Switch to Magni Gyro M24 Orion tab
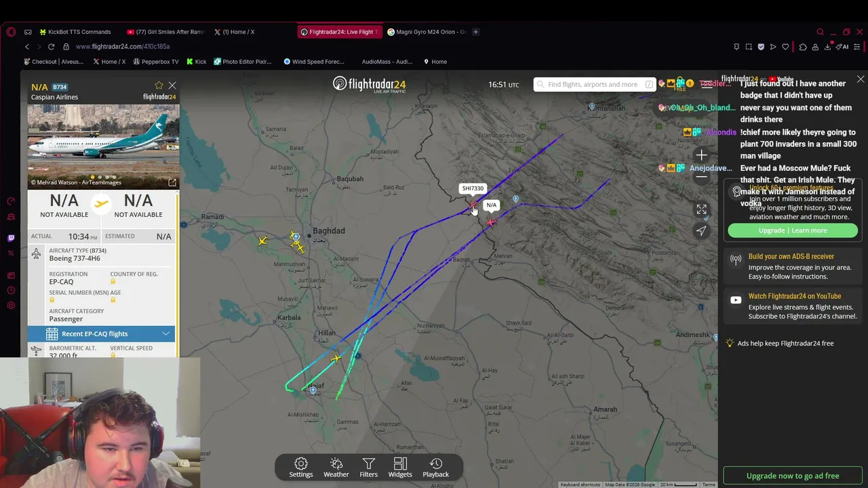 click(x=427, y=32)
